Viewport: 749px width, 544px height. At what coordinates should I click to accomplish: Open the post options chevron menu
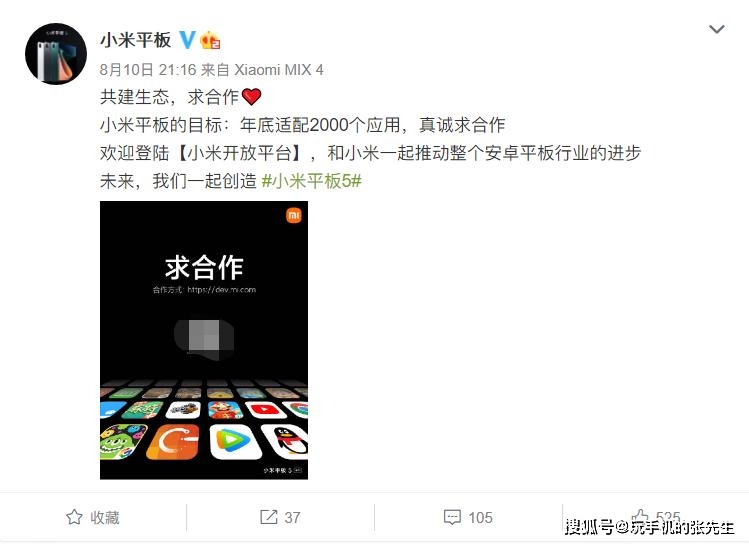pos(717,30)
